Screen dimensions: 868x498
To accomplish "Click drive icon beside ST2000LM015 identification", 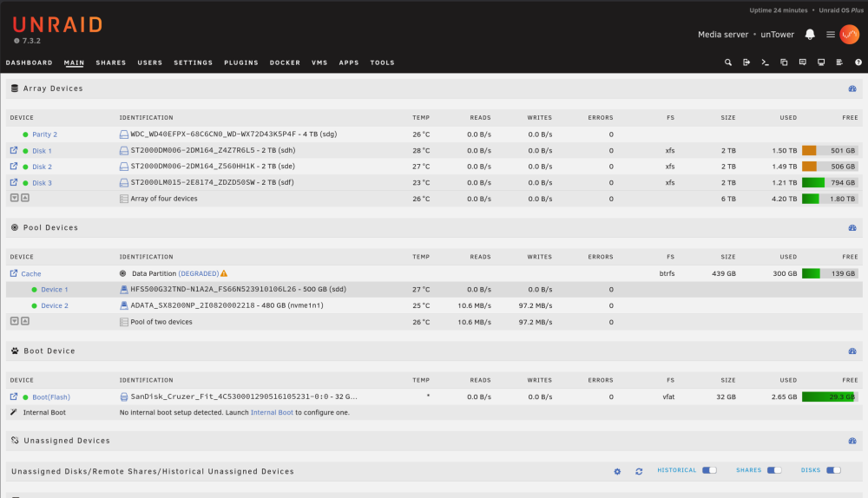I will tap(124, 182).
